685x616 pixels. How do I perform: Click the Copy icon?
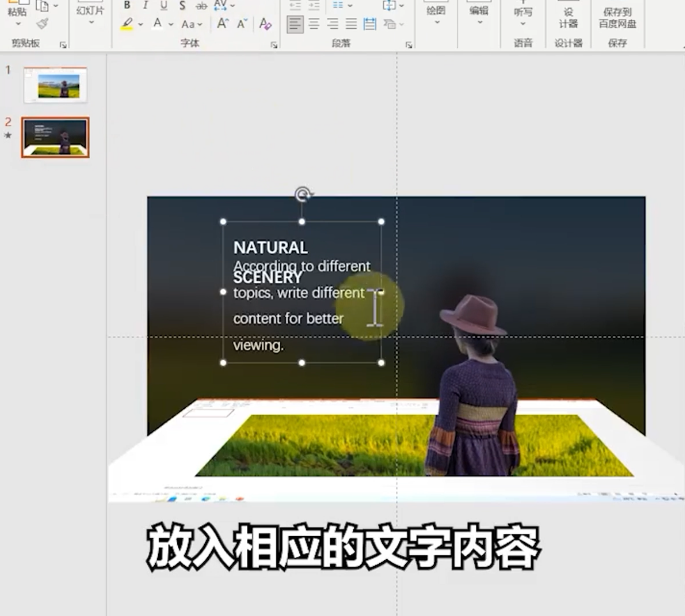pos(42,6)
